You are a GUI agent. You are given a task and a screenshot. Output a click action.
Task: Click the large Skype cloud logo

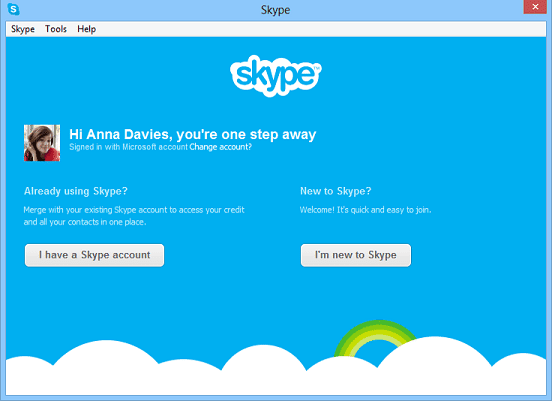coord(276,76)
